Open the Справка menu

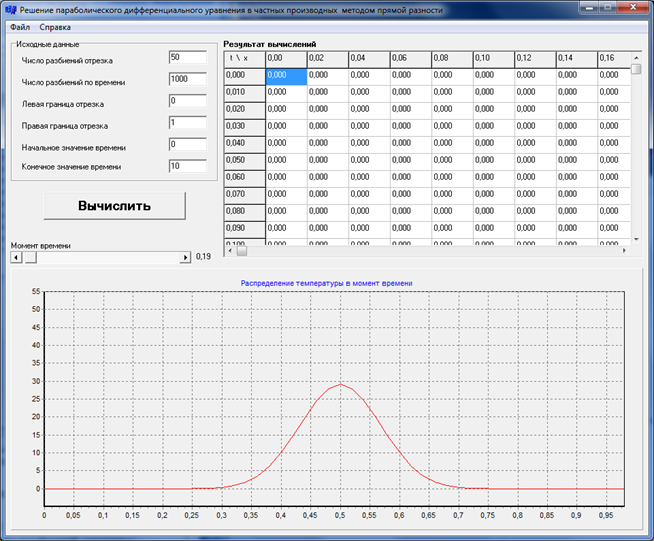coord(55,27)
